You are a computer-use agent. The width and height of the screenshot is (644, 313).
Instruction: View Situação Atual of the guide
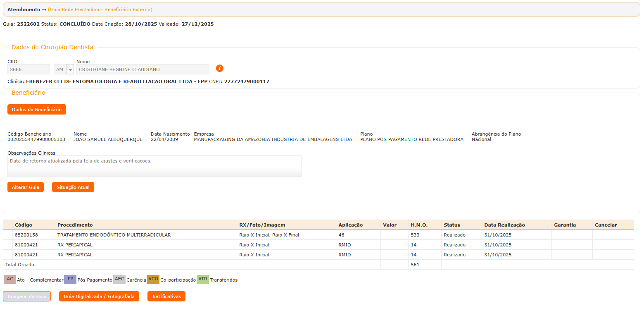(73, 187)
